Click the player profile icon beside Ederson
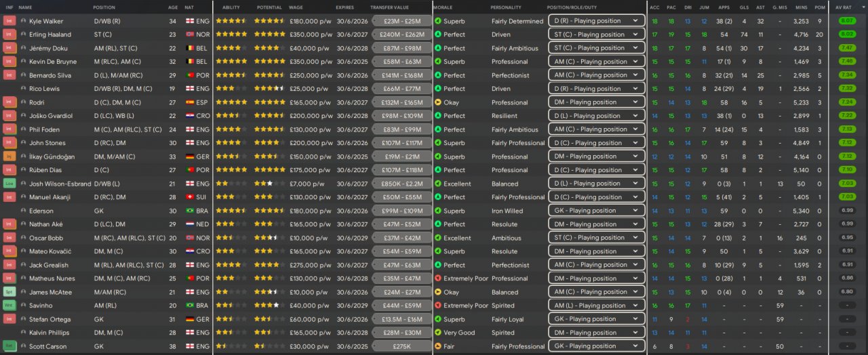The width and height of the screenshot is (868, 355). [24, 211]
